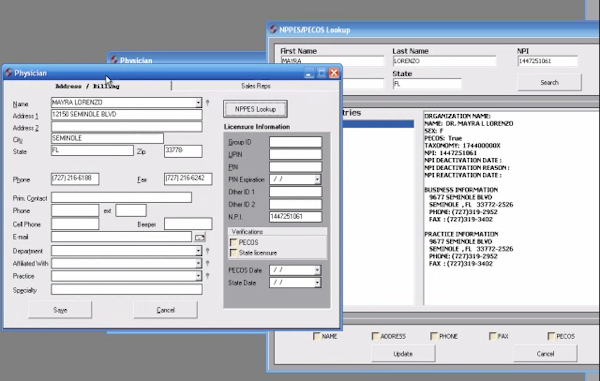
Task: Expand the Practice dropdown
Action: tap(198, 276)
